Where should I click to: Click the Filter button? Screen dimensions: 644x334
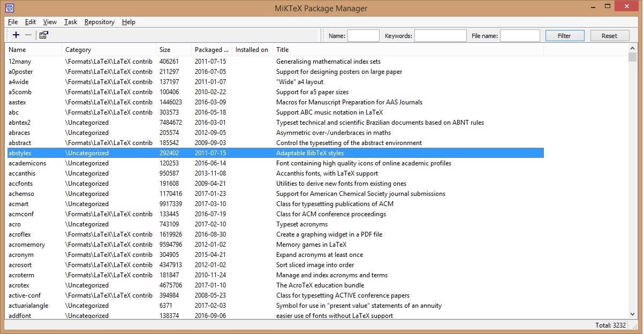pyautogui.click(x=564, y=36)
